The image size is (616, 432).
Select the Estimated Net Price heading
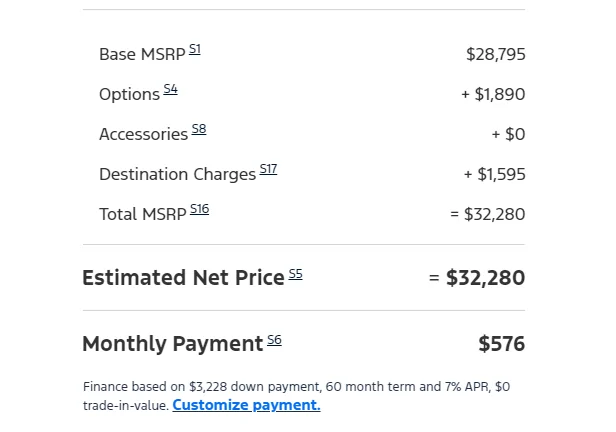pos(183,278)
